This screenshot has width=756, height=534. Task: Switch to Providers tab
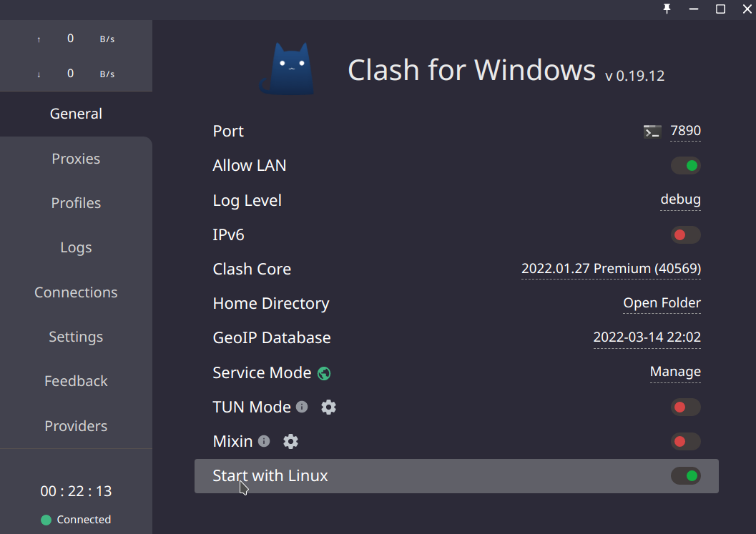tap(77, 426)
